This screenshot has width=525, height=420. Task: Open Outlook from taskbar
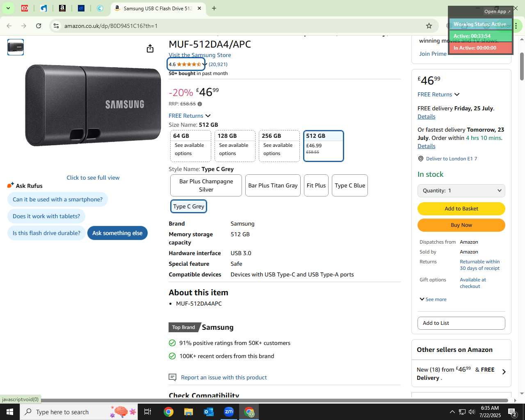point(209,412)
